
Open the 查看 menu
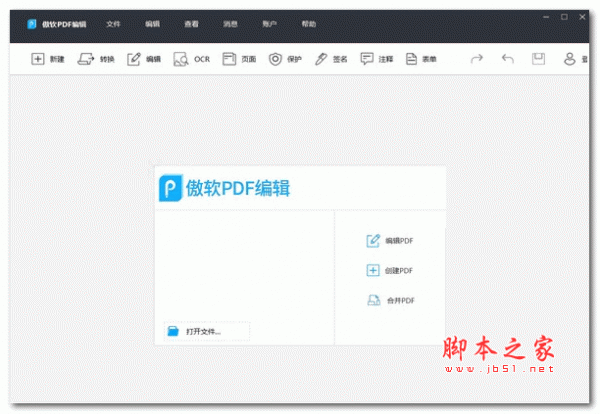191,24
